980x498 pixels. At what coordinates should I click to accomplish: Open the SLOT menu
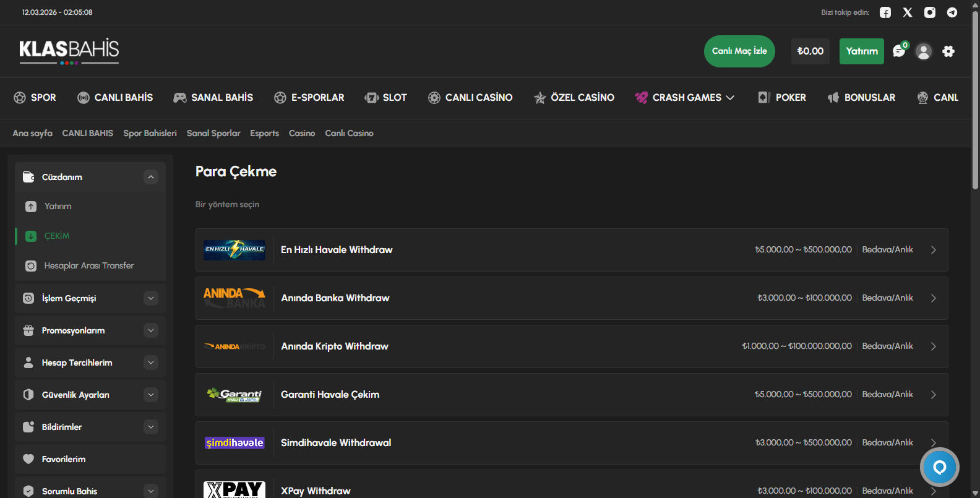(386, 98)
